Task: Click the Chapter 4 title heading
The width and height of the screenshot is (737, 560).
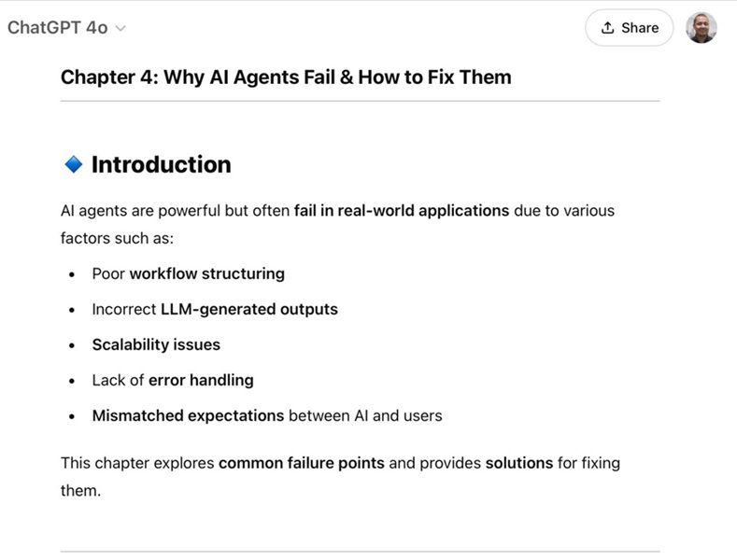Action: tap(286, 77)
